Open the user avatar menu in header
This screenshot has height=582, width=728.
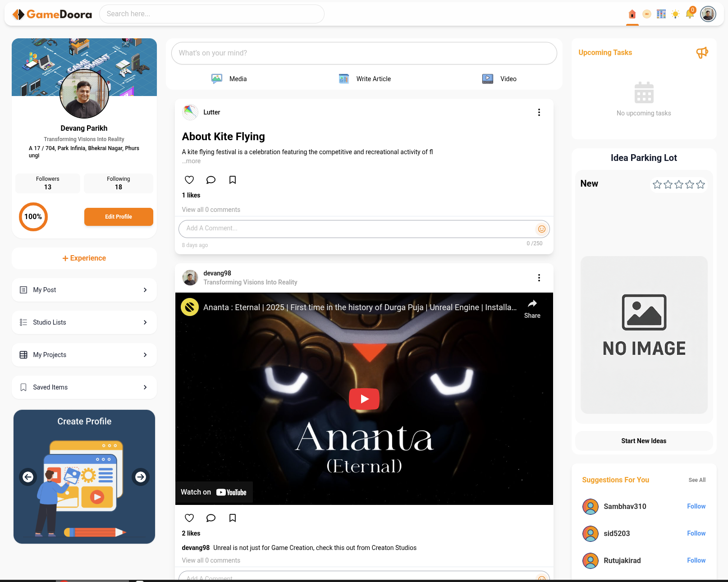pyautogui.click(x=708, y=14)
